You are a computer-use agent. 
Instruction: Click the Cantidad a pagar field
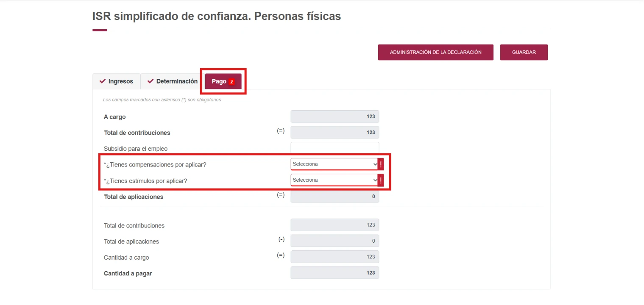pos(335,273)
